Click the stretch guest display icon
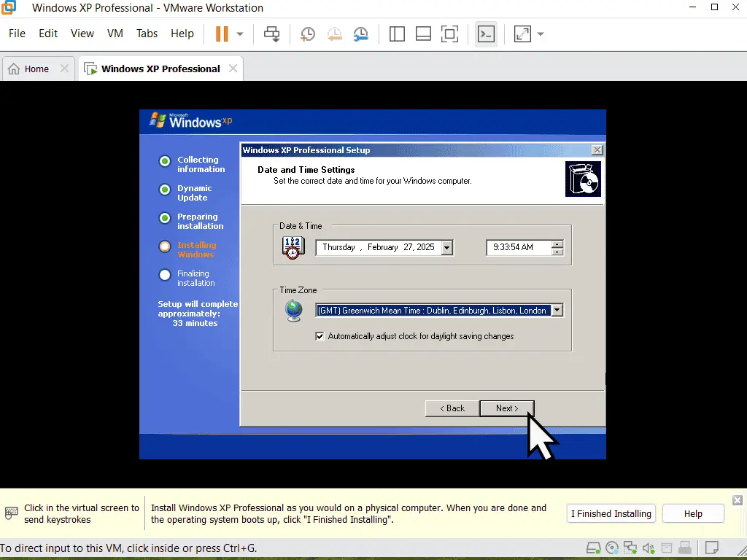Screen dimensions: 747x560 tap(522, 34)
